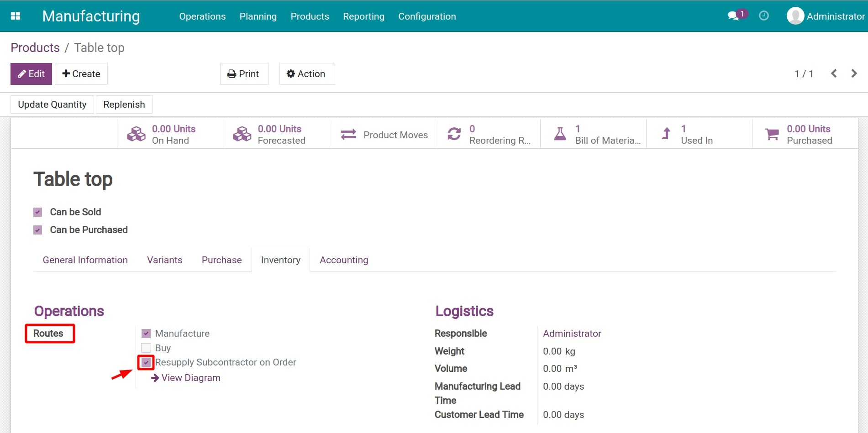Expand the Configuration menu

point(426,16)
